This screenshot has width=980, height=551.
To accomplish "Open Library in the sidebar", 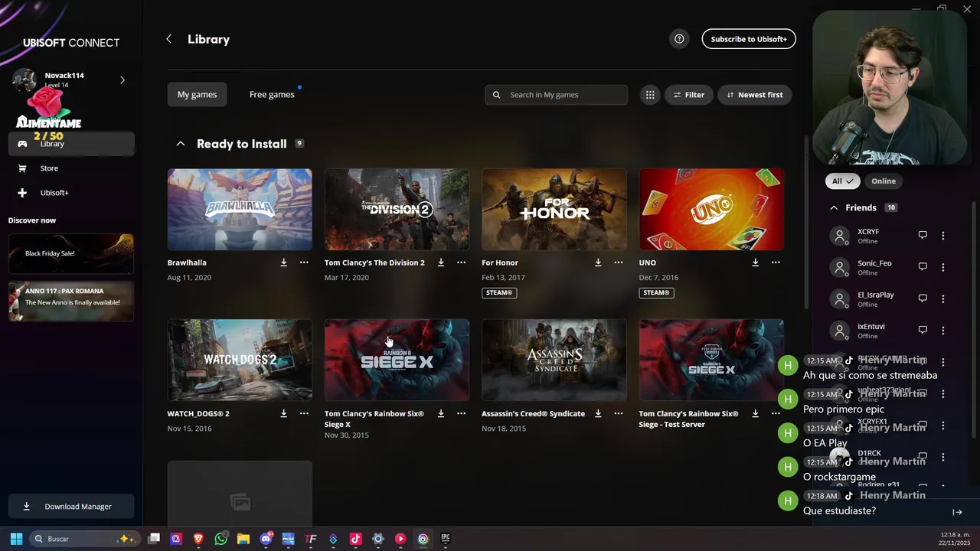I will click(71, 144).
